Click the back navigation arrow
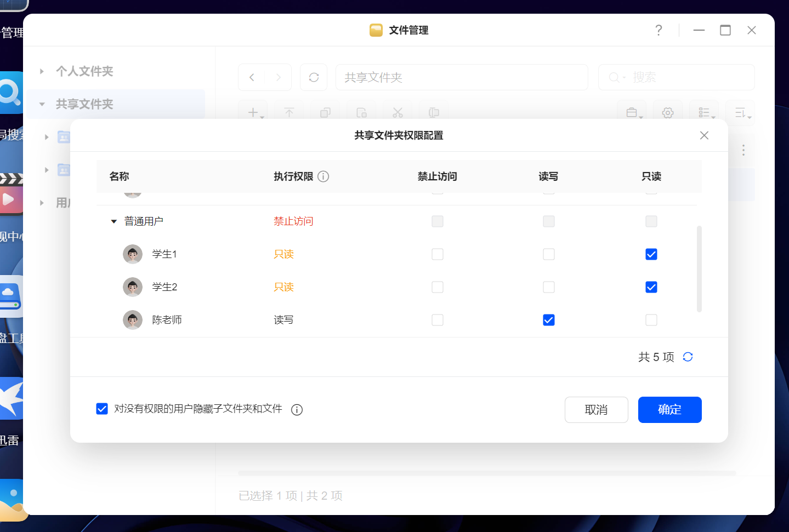 [x=252, y=77]
